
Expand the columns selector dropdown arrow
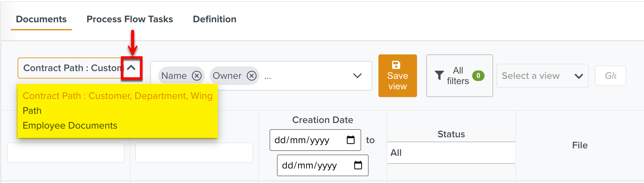[x=357, y=76]
